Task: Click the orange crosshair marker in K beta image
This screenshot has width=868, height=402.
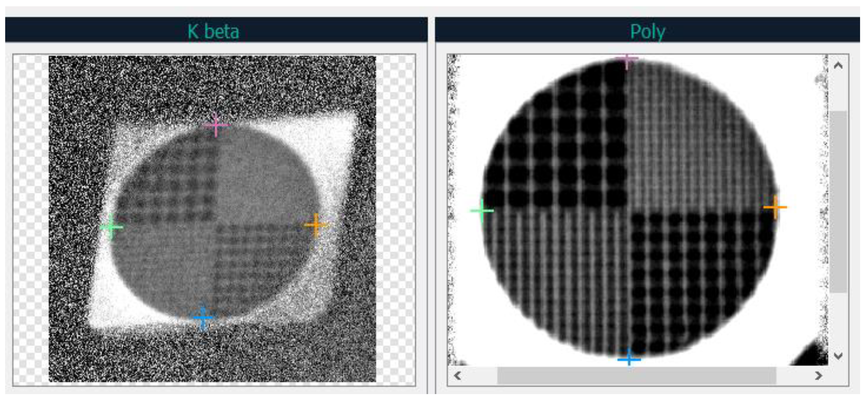Action: tap(316, 225)
